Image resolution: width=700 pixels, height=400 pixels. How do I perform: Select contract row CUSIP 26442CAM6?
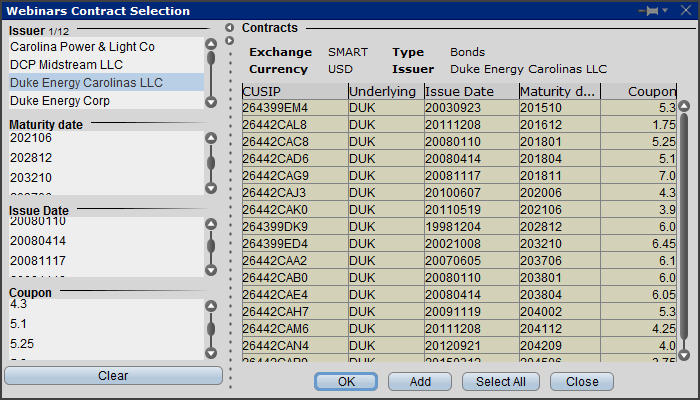pos(459,329)
